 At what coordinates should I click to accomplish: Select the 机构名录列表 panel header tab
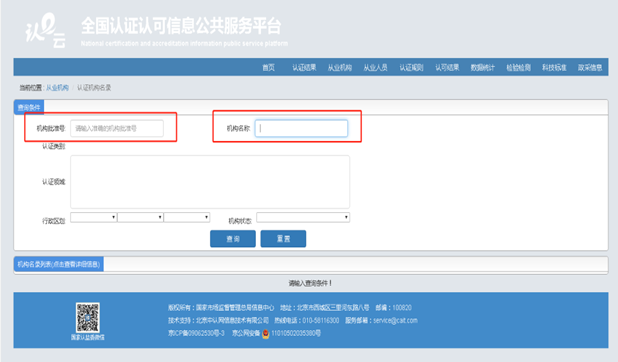coord(59,264)
